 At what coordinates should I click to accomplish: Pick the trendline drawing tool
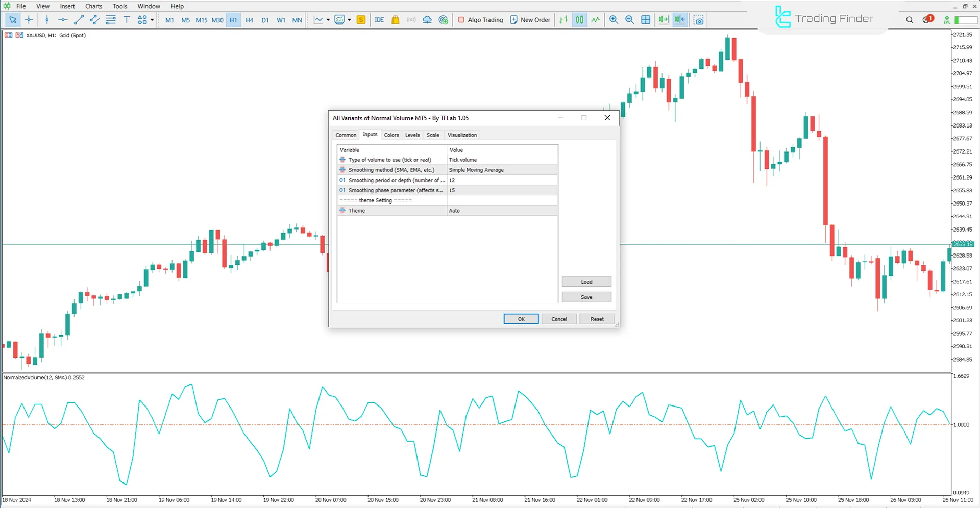[79, 20]
